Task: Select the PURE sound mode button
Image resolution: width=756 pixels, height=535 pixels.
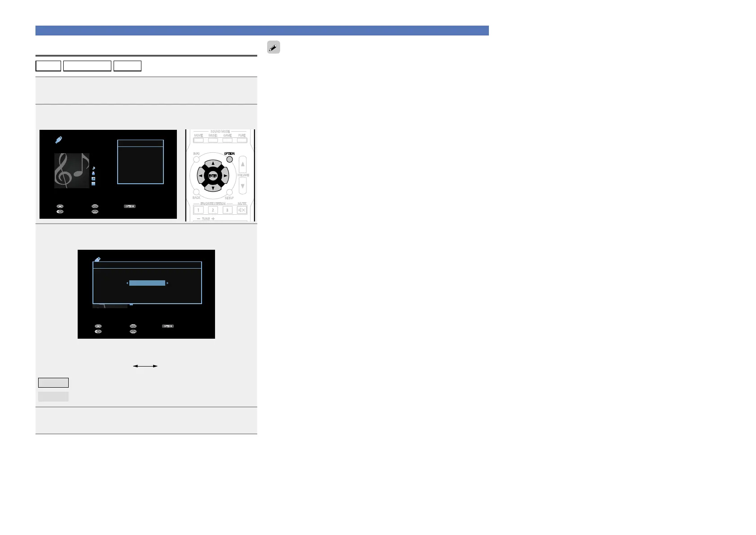Action: tap(242, 140)
